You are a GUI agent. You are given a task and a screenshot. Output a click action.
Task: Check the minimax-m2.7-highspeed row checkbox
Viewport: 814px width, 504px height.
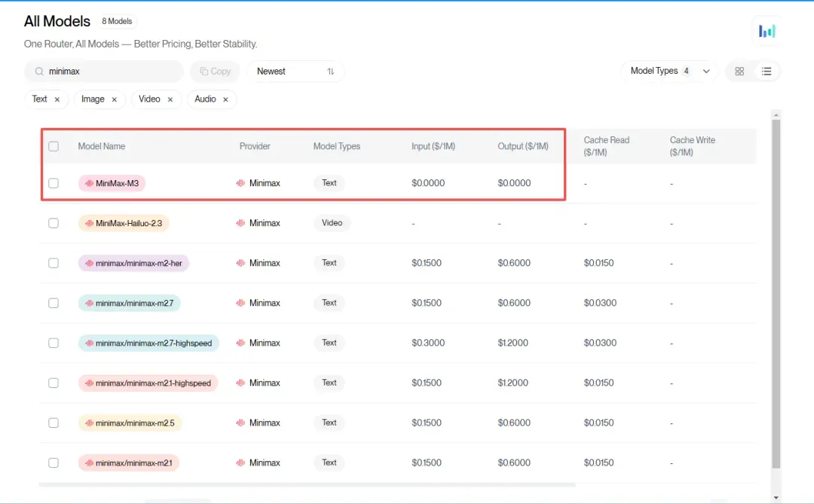point(54,343)
